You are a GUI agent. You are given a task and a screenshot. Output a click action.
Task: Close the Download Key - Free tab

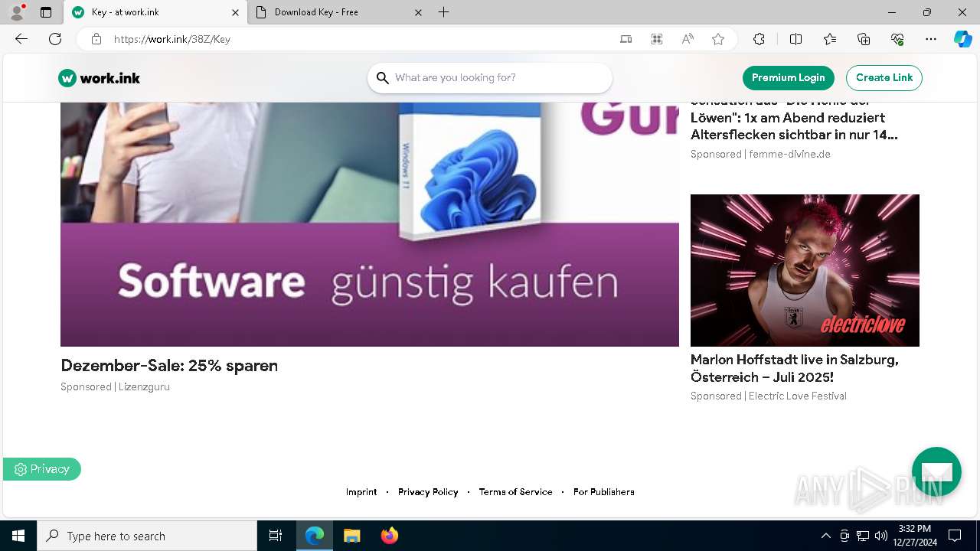tap(418, 12)
